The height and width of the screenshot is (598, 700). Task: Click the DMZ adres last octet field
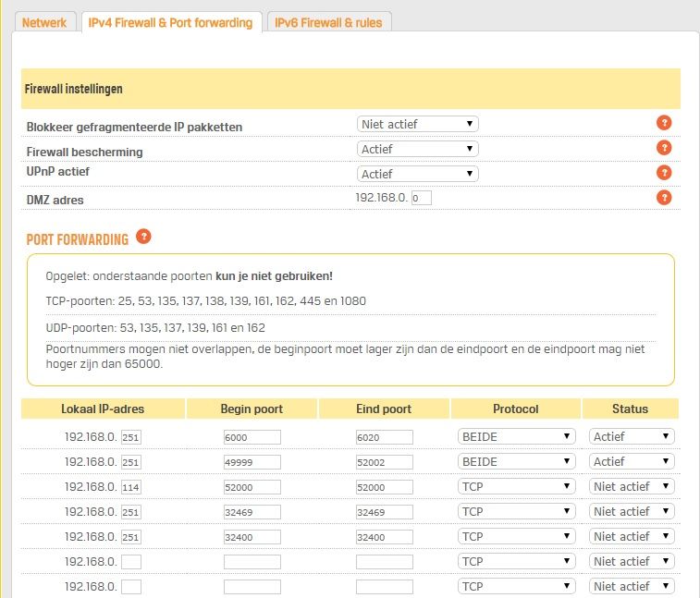422,198
